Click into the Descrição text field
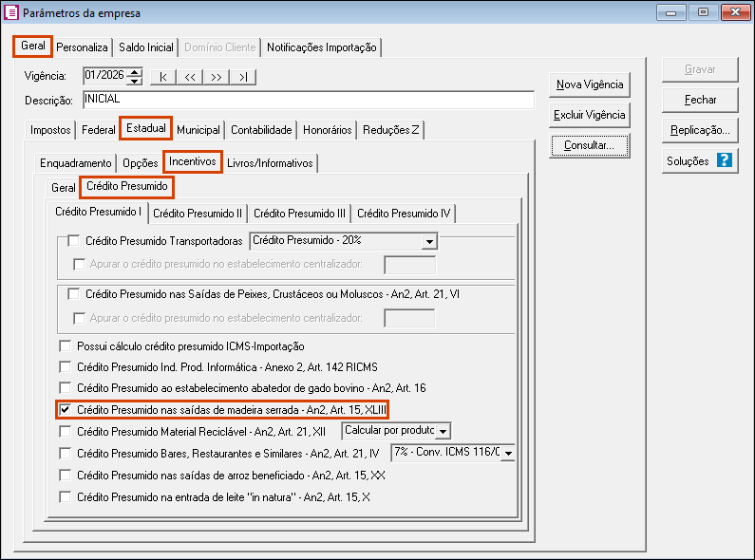755x560 pixels. (x=308, y=100)
